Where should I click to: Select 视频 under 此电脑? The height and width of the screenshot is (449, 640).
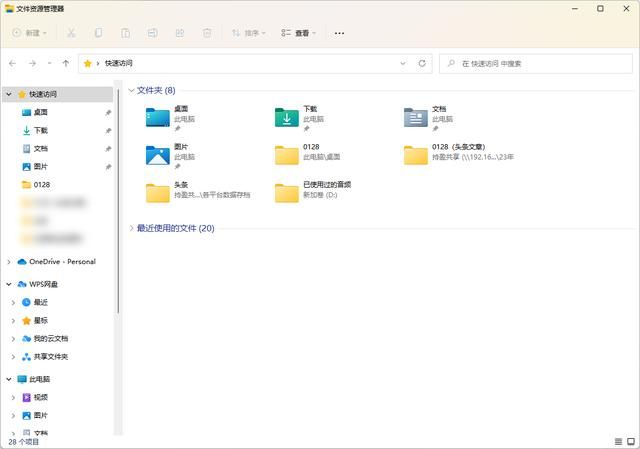(x=40, y=397)
